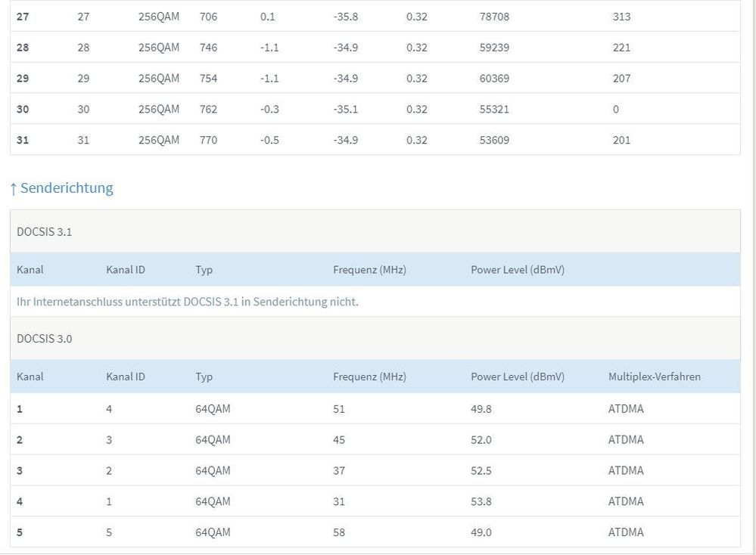Viewport: 756px width, 555px height.
Task: Click value 207 in row 29
Action: click(x=621, y=78)
